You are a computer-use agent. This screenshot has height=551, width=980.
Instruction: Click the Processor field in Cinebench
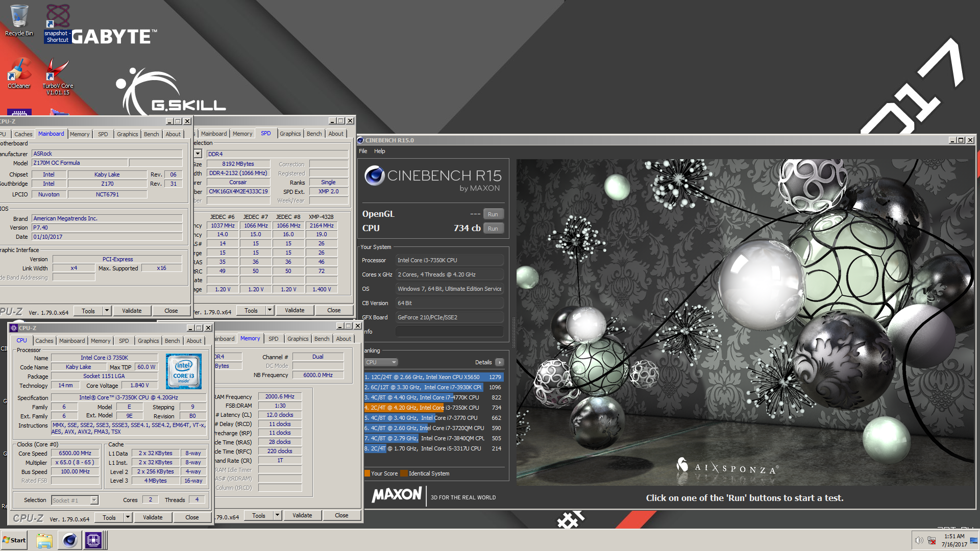coord(450,260)
